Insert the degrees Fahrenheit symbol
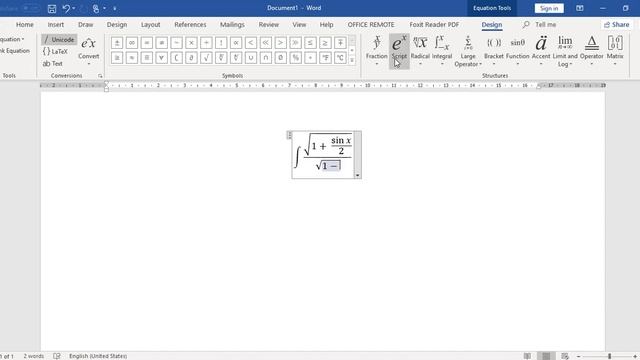Image resolution: width=640 pixels, height=360 pixels. 325,58
